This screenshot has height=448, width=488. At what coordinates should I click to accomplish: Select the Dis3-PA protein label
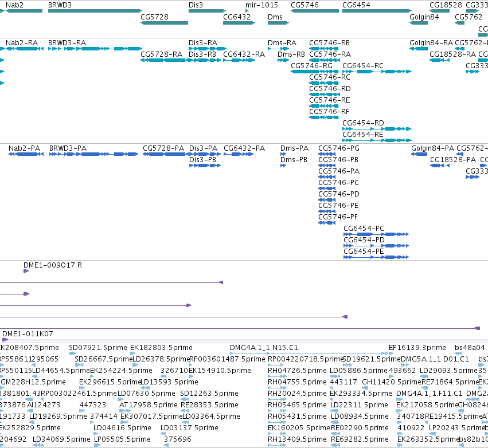203,148
